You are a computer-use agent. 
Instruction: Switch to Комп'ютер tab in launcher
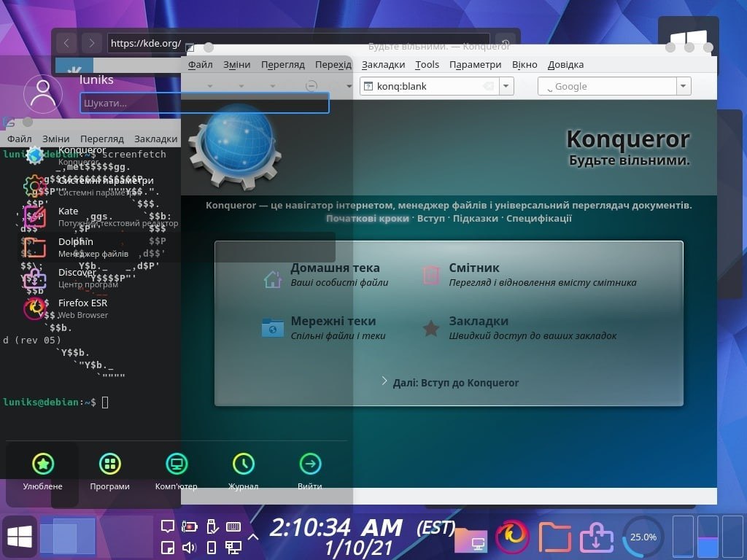click(x=177, y=472)
